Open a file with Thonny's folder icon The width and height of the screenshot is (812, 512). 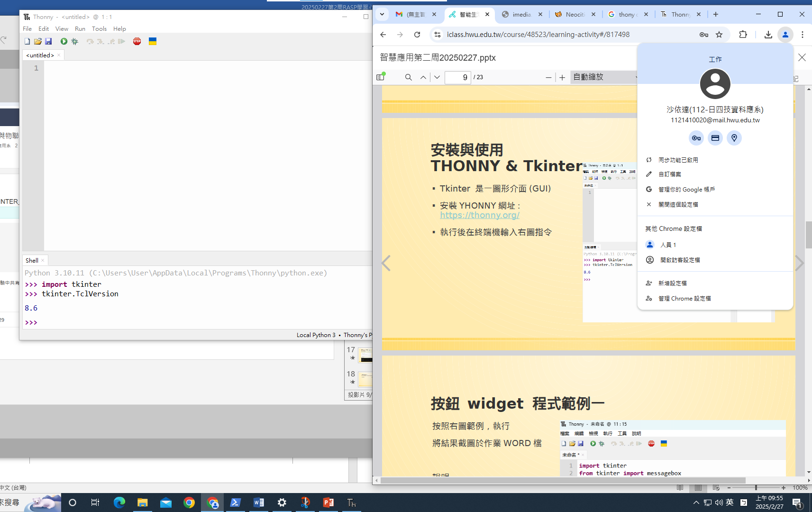(x=38, y=42)
